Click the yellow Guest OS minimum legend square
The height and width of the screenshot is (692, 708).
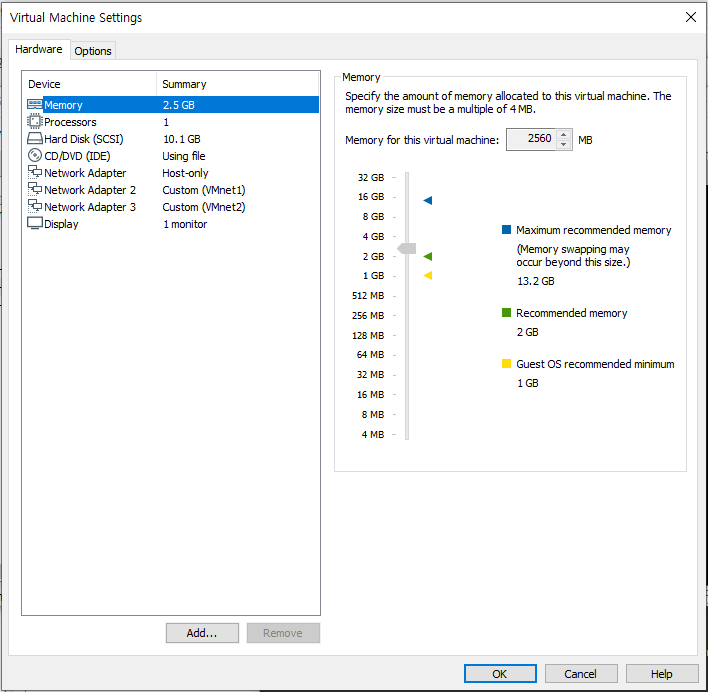pyautogui.click(x=506, y=364)
